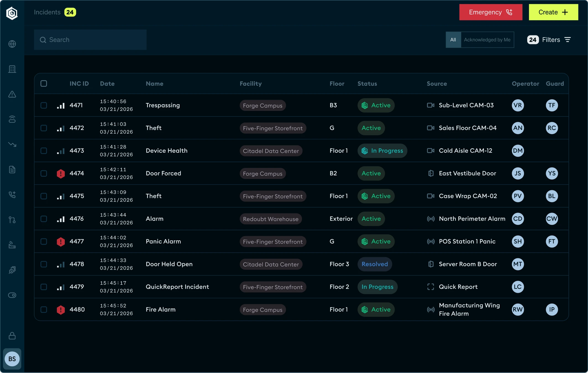Click the phone call sidebar icon
The width and height of the screenshot is (588, 373).
click(x=12, y=195)
